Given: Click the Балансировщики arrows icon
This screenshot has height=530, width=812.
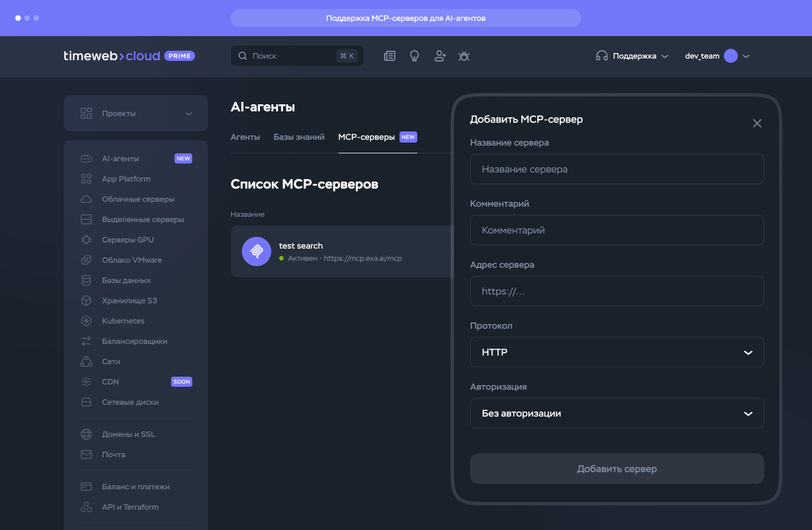Looking at the screenshot, I should click(x=86, y=341).
